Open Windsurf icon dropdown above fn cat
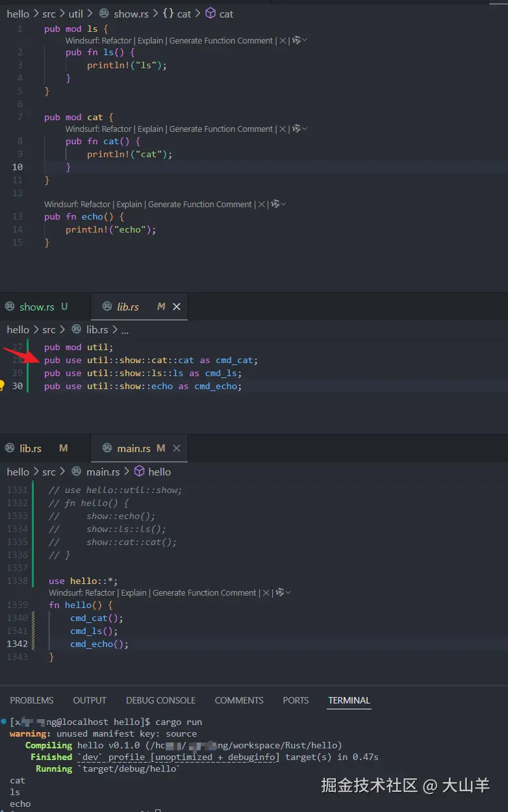Viewport: 508px width, 812px height. pyautogui.click(x=299, y=129)
